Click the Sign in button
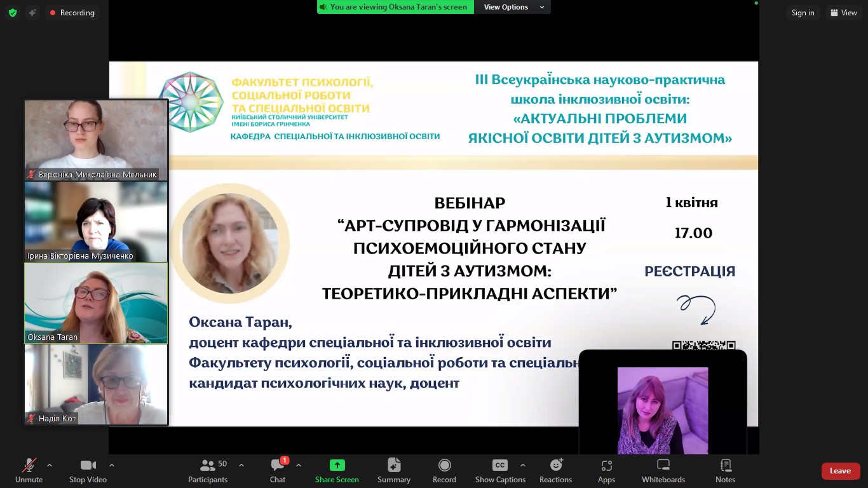This screenshot has width=868, height=488. pos(803,13)
